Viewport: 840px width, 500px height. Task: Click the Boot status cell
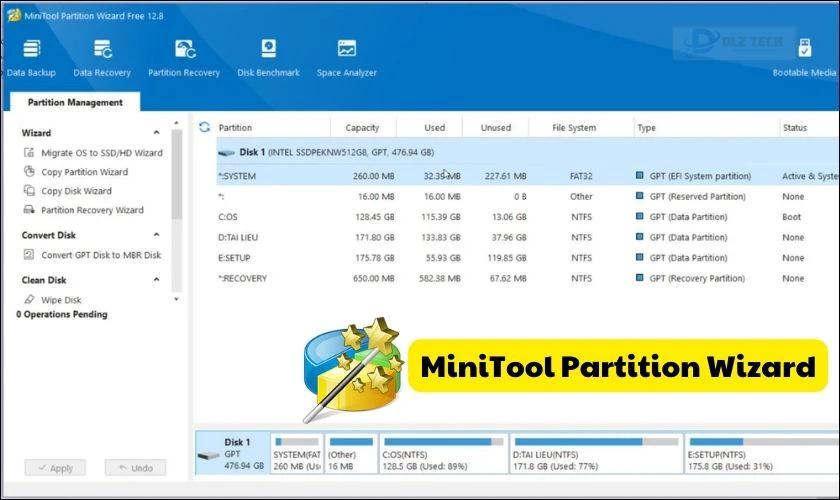(x=791, y=217)
